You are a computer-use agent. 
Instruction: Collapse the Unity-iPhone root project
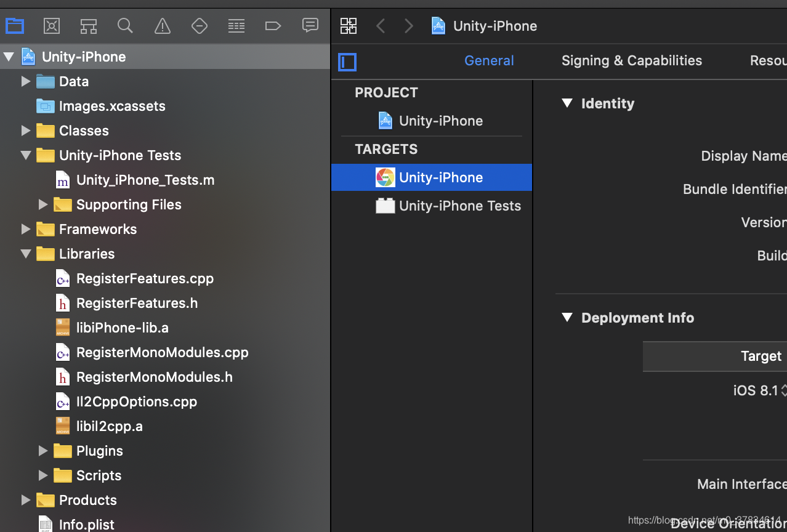click(9, 57)
